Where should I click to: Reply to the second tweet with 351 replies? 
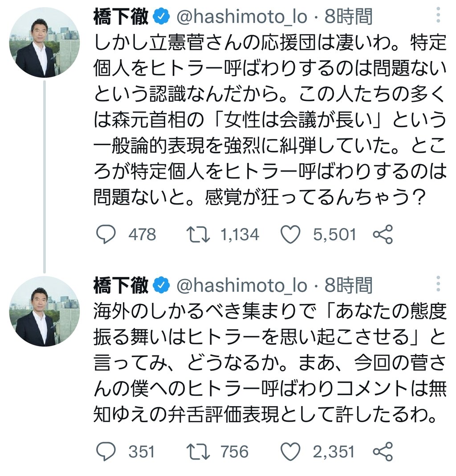(x=106, y=452)
